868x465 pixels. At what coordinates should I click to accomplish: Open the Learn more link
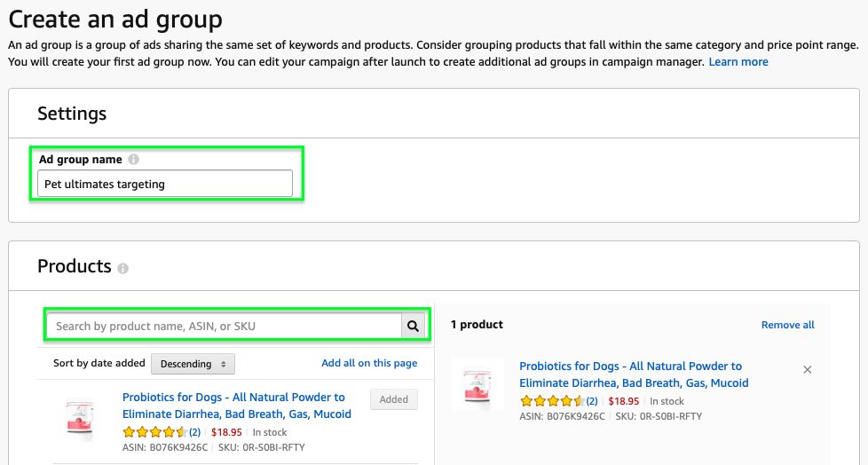click(738, 61)
